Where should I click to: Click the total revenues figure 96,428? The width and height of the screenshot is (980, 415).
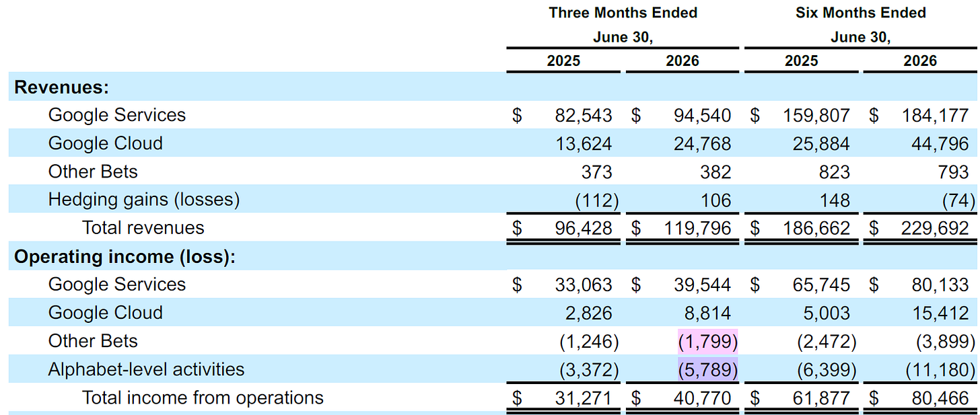584,229
